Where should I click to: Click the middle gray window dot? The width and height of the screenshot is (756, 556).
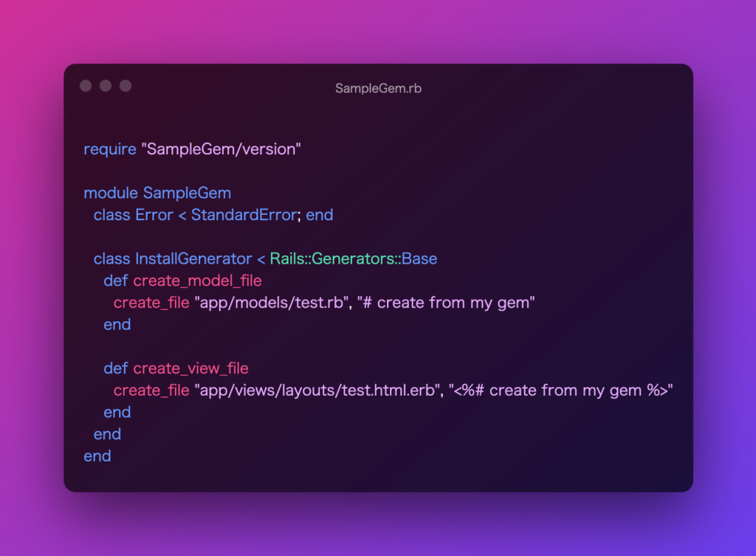pos(106,86)
